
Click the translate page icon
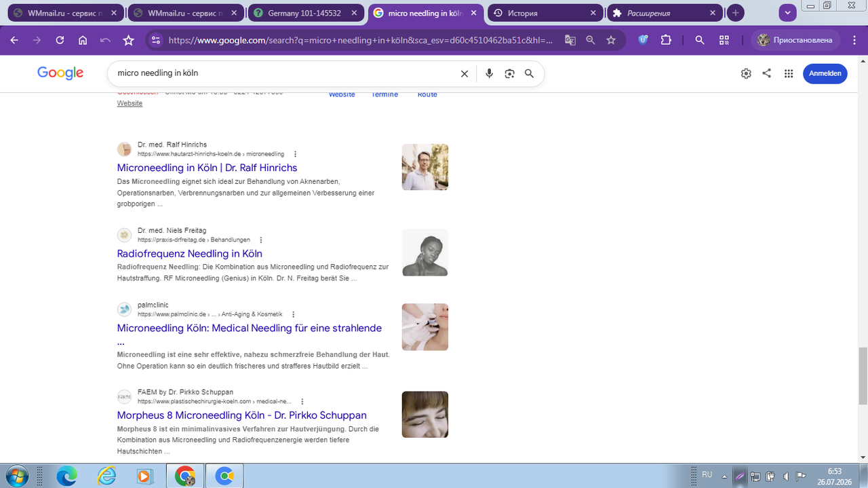(x=570, y=40)
